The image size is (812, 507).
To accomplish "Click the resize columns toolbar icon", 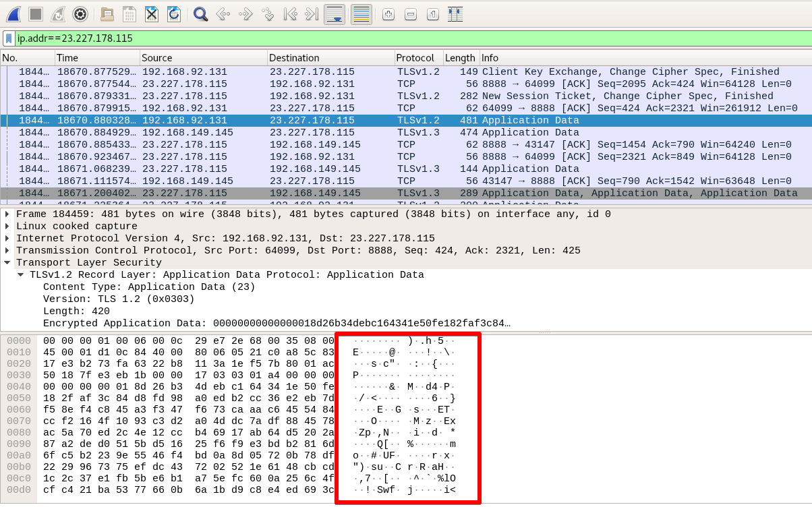I will coord(455,13).
